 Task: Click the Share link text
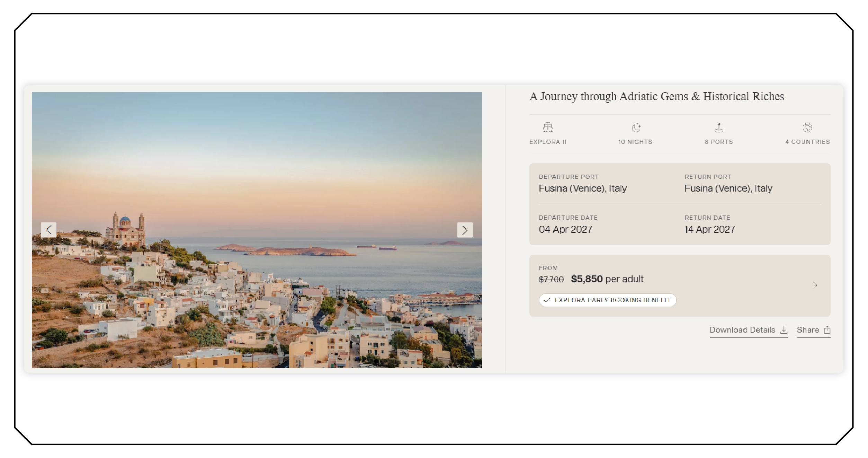pos(808,330)
